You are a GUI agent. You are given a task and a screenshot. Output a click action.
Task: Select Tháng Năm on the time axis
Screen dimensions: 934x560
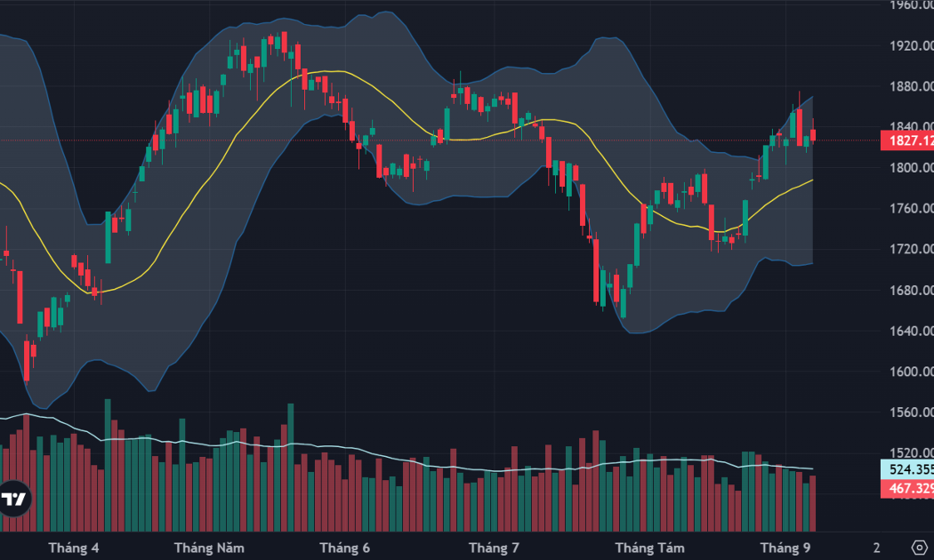[x=209, y=548]
